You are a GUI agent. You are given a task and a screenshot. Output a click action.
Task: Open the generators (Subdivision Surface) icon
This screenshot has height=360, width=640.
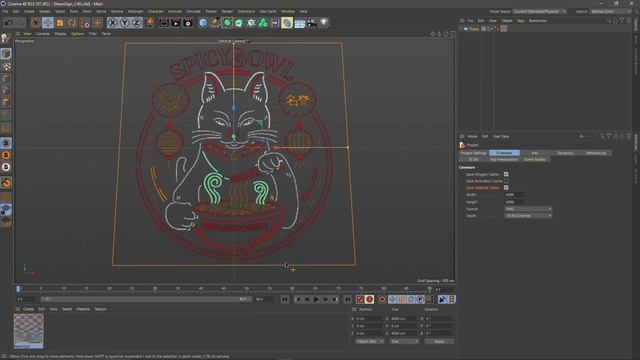pos(227,23)
